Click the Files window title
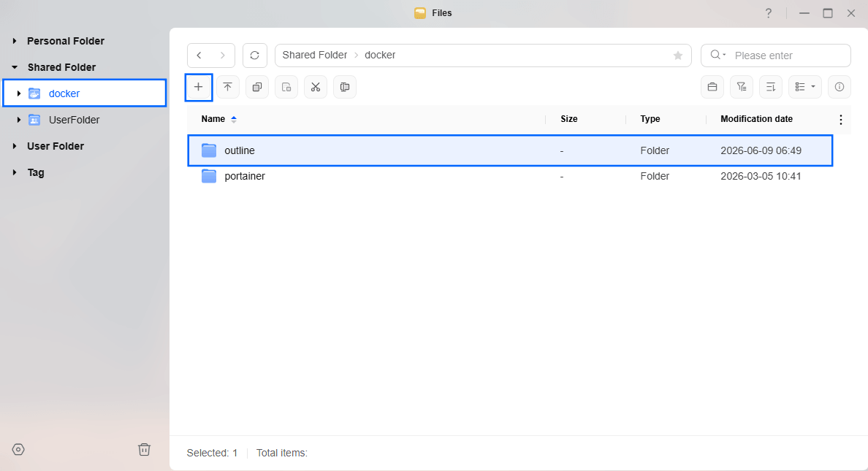Viewport: 868px width, 471px height. 442,12
